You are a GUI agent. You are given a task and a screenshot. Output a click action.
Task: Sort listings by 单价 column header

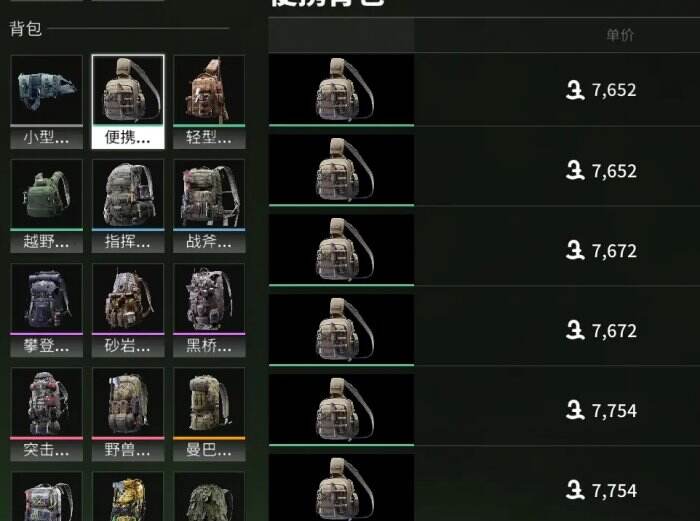point(620,35)
